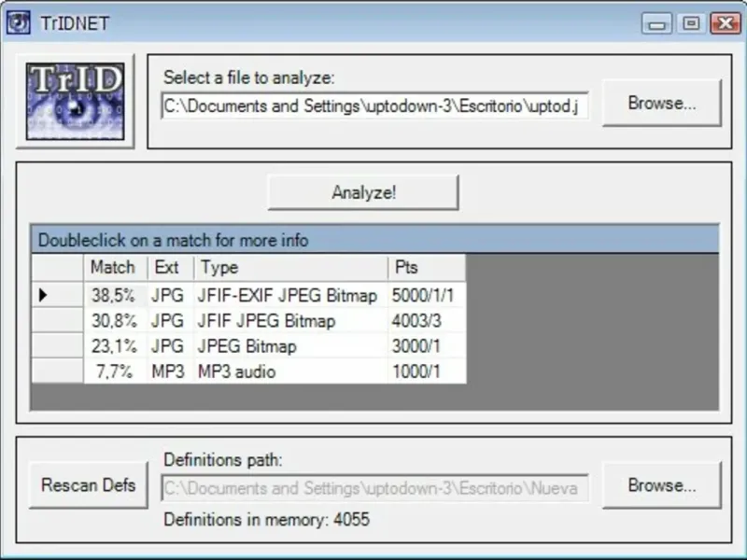Select the row header of the 30,8% row
Image resolution: width=747 pixels, height=560 pixels.
[x=57, y=320]
